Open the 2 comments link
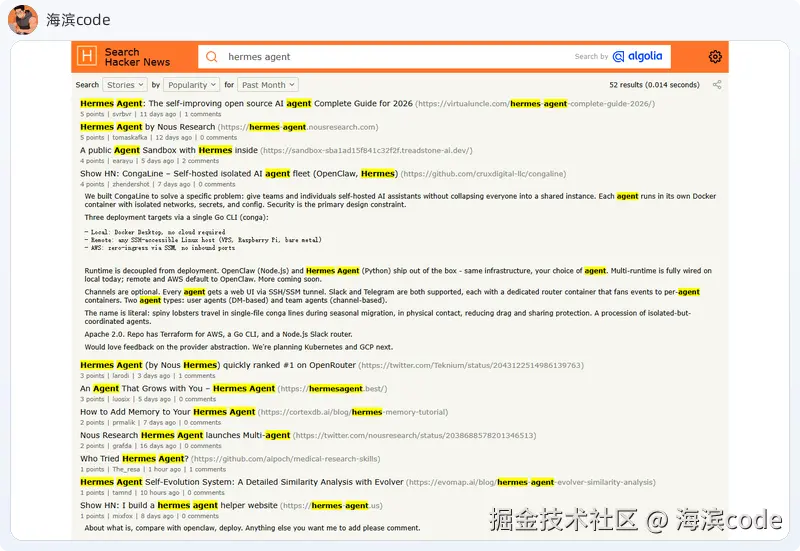This screenshot has width=800, height=551. (x=201, y=161)
